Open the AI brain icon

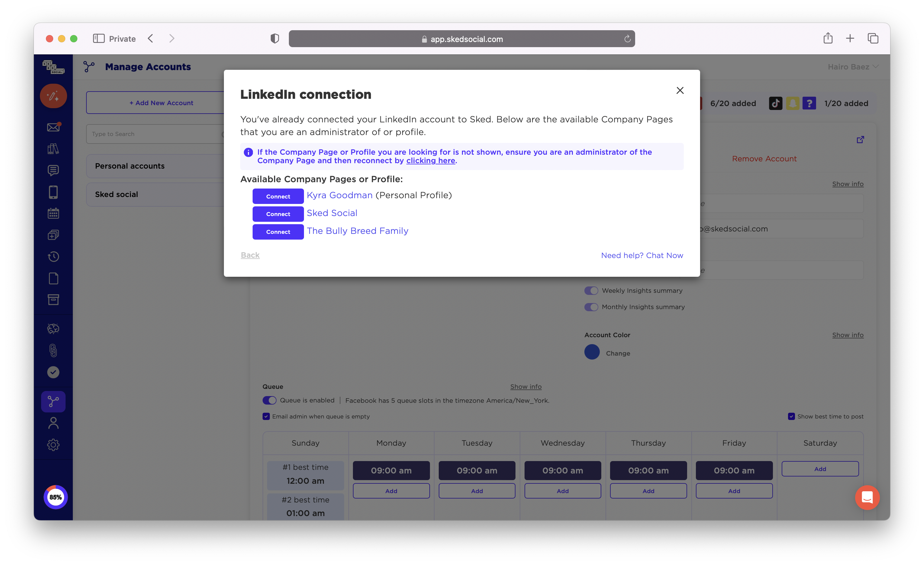[x=53, y=329]
